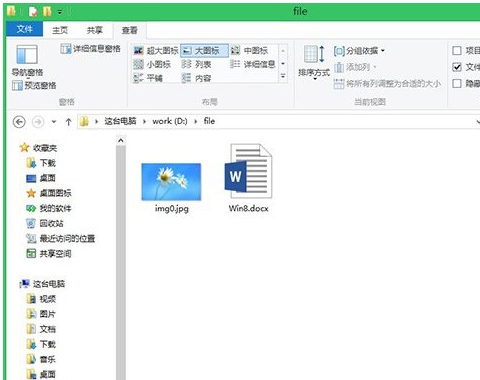
Task: Enable the 隐藏 hidden items checkbox
Action: (x=457, y=83)
